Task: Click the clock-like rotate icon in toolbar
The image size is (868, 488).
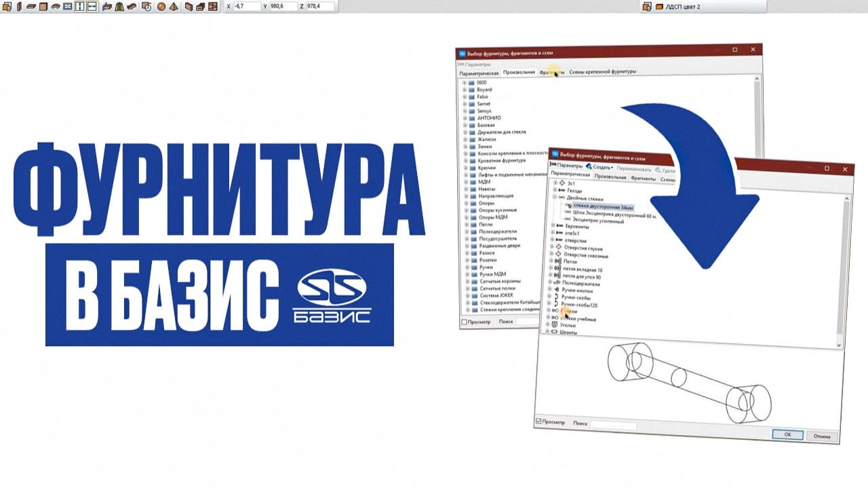Action: pyautogui.click(x=146, y=6)
